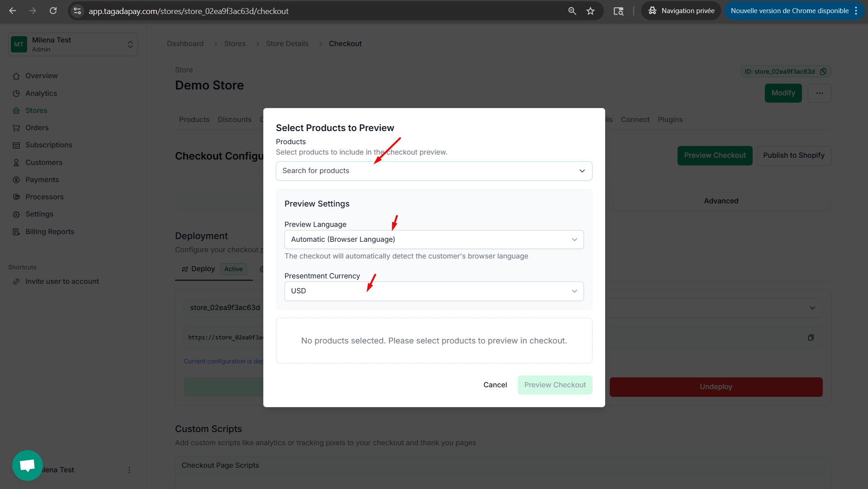The width and height of the screenshot is (868, 489).
Task: Switch to the Discounts tab
Action: click(x=234, y=120)
